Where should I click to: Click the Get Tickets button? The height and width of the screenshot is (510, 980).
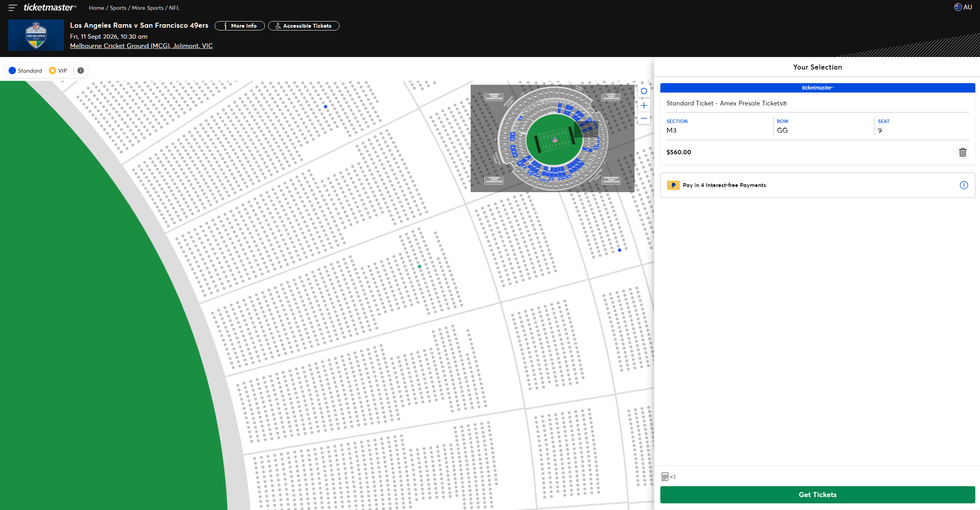(x=817, y=495)
